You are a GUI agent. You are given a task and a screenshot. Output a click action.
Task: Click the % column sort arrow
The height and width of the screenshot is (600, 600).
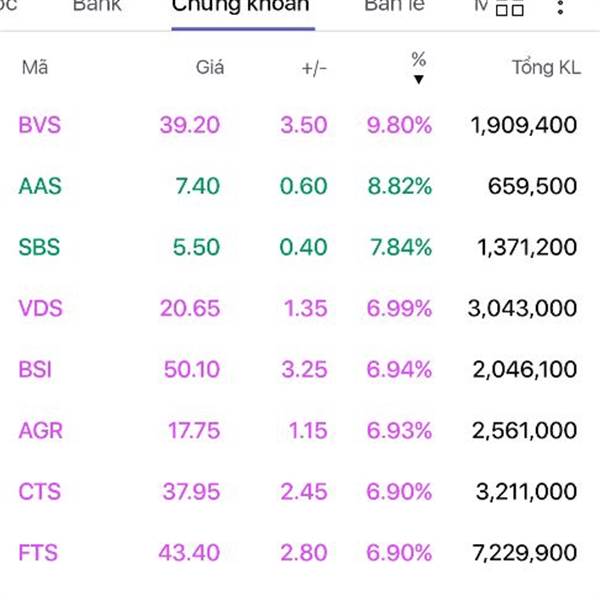[x=419, y=79]
